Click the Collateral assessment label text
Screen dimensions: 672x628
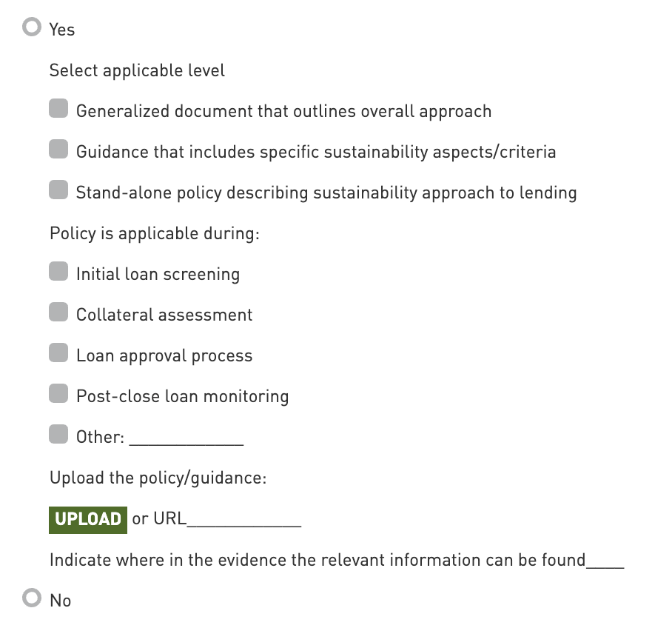pos(164,315)
